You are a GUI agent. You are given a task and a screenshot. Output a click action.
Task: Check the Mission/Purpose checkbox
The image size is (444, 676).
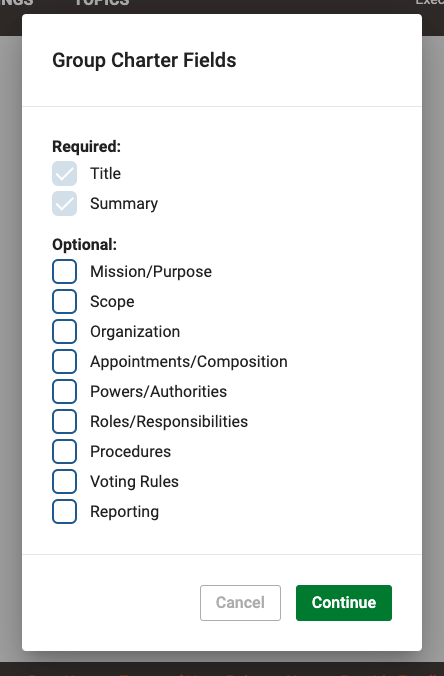click(65, 272)
